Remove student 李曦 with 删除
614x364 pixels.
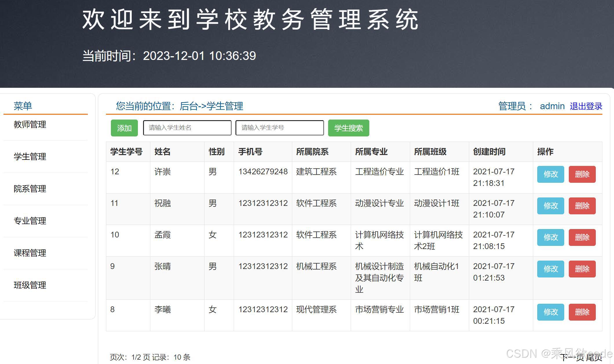582,312
